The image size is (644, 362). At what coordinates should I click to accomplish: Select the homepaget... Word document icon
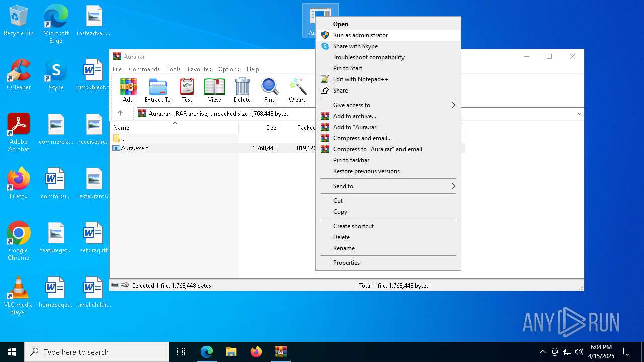coord(56,292)
